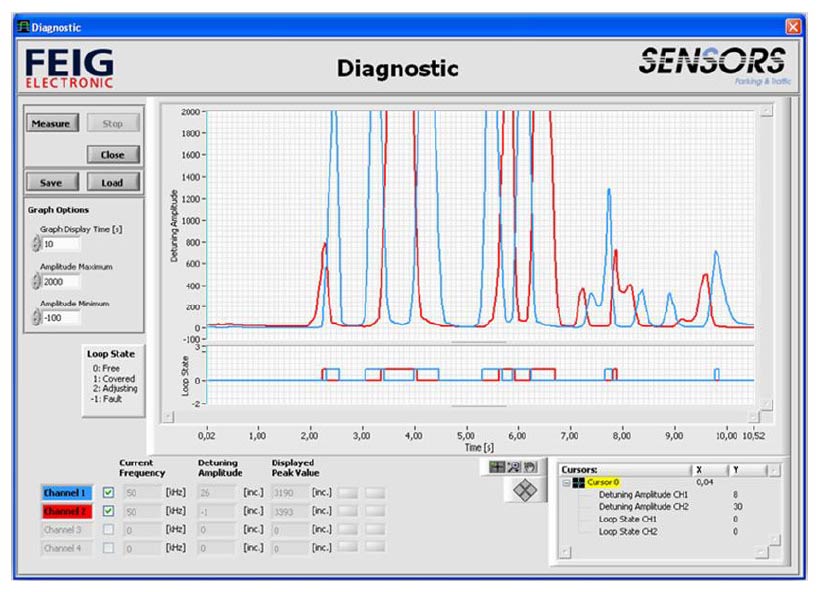Click the FEIG Electronic logo
The image size is (819, 592).
[x=70, y=69]
